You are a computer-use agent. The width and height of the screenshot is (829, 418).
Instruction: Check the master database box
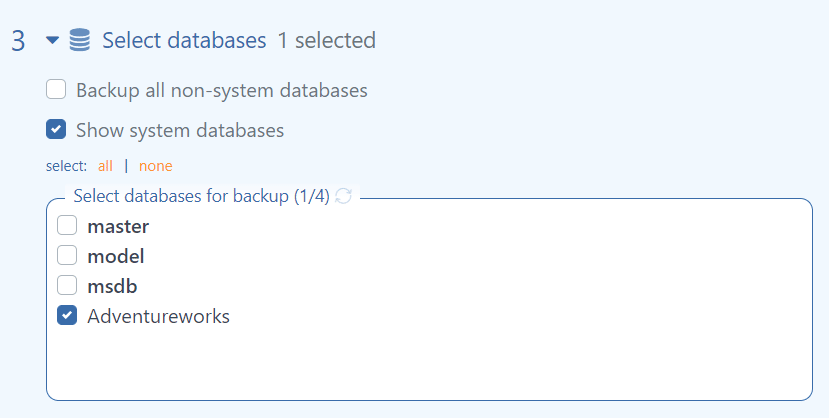(67, 225)
